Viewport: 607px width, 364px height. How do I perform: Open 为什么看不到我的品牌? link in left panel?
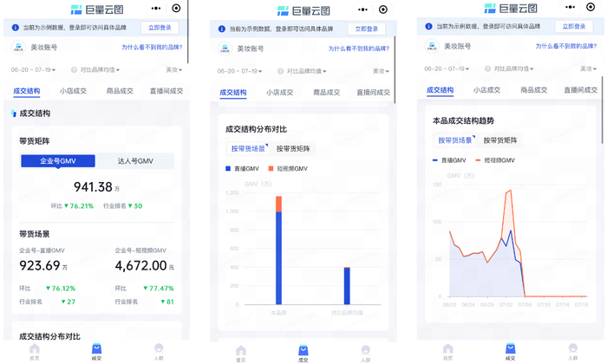pyautogui.click(x=152, y=47)
